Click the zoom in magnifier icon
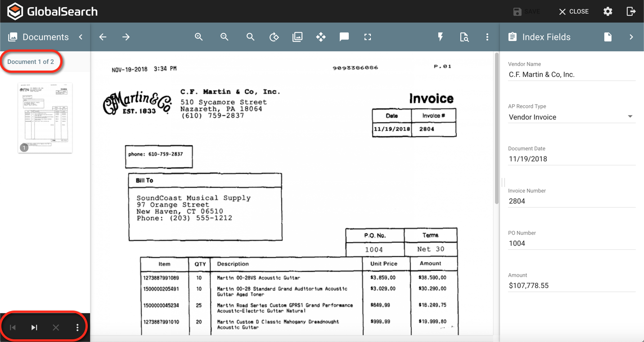This screenshot has height=342, width=644. click(x=198, y=37)
